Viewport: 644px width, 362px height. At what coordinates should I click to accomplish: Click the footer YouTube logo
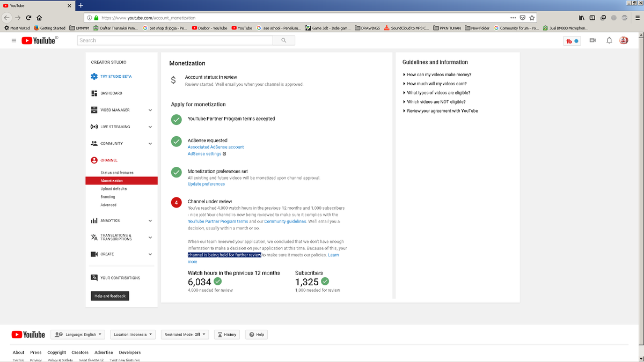[29, 335]
